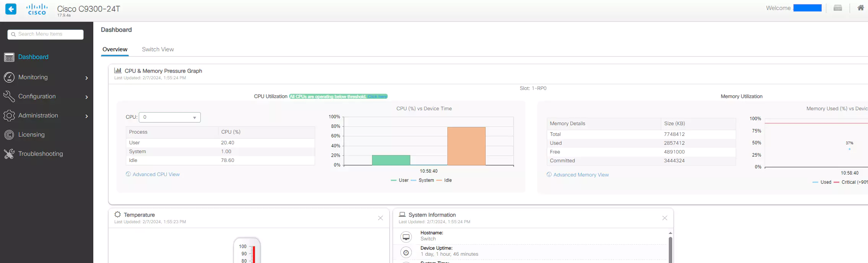Open Dashboard from the sidebar
868x263 pixels.
[33, 57]
